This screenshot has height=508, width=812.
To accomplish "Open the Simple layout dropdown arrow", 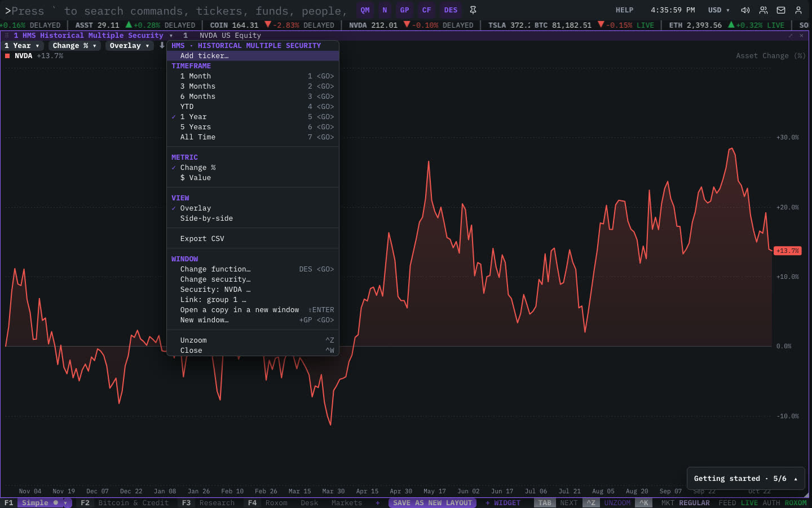I will click(65, 503).
